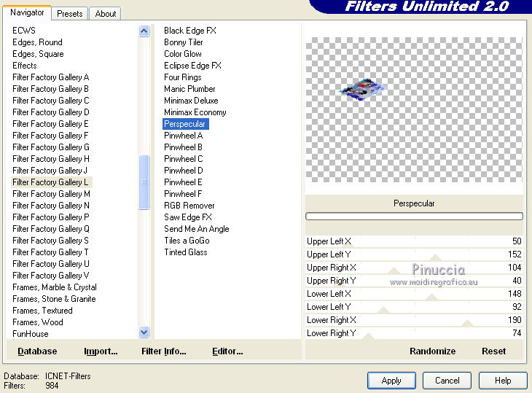Choose the Bonny Tiler filter

point(183,42)
